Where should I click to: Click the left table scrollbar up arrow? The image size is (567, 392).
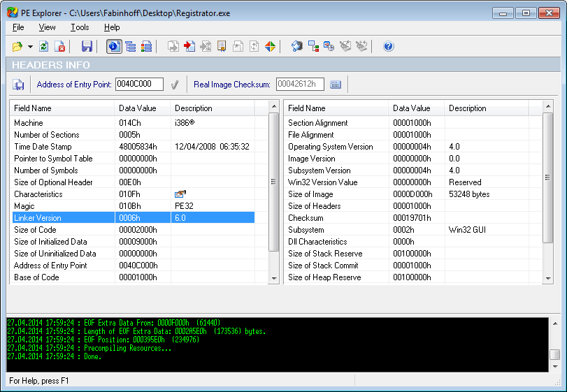tap(274, 106)
